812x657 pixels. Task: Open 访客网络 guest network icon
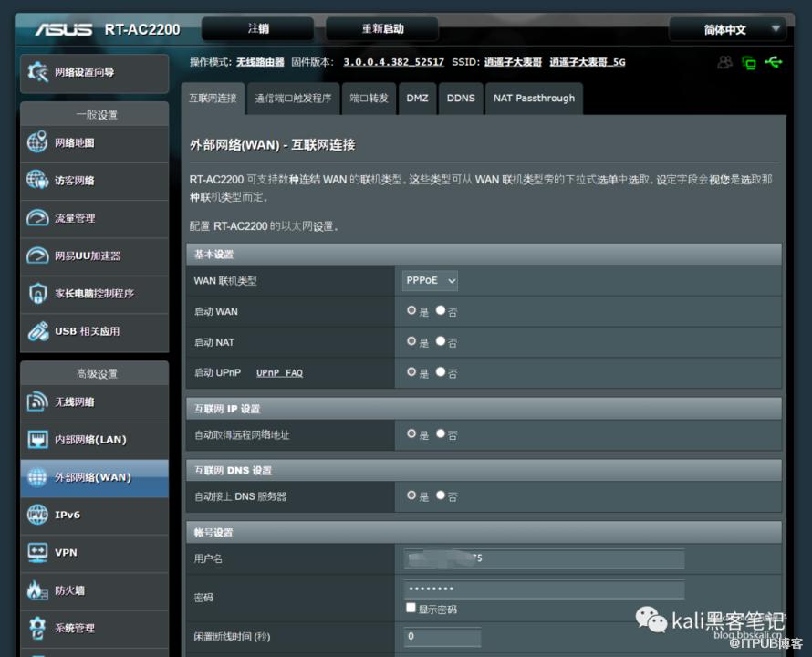click(x=37, y=180)
